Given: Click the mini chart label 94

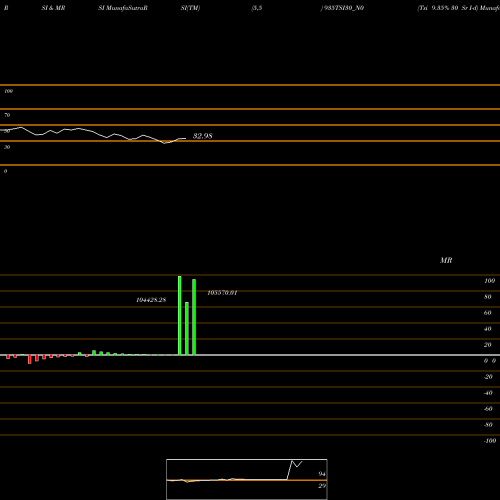Looking at the screenshot, I should [322, 474].
